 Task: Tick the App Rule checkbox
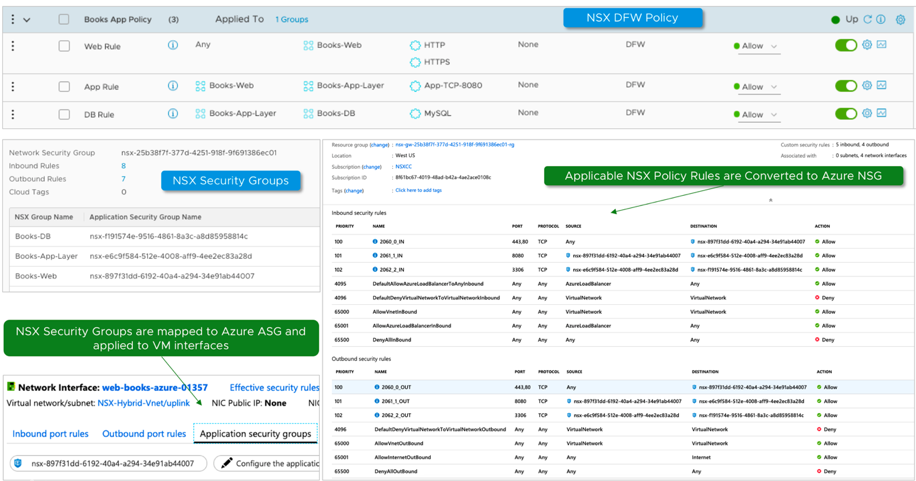(x=64, y=86)
